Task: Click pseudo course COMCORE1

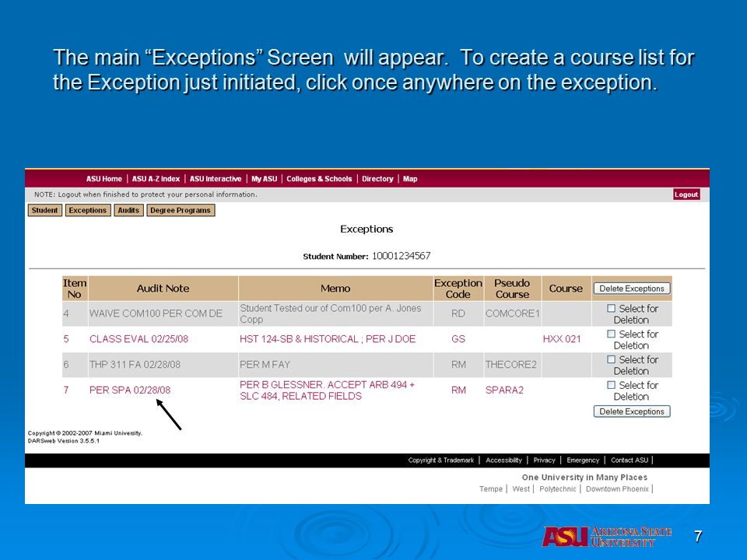Action: point(512,313)
